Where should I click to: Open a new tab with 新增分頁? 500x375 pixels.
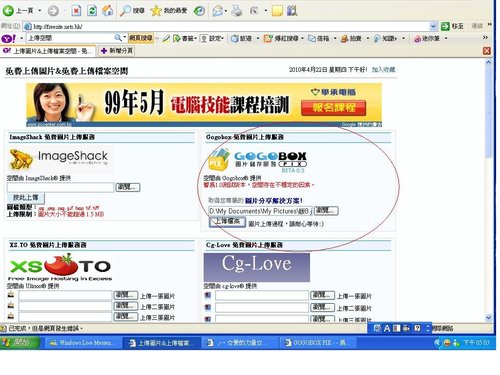[x=117, y=51]
